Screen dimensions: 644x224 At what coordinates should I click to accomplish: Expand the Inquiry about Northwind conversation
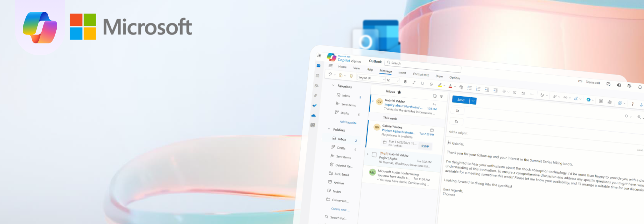tap(373, 101)
